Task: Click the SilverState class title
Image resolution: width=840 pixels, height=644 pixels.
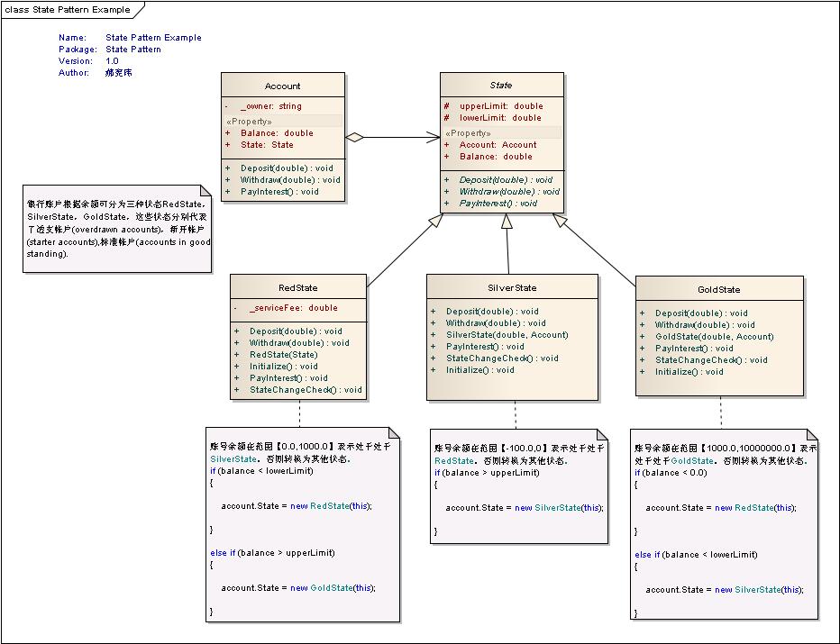Action: (511, 288)
